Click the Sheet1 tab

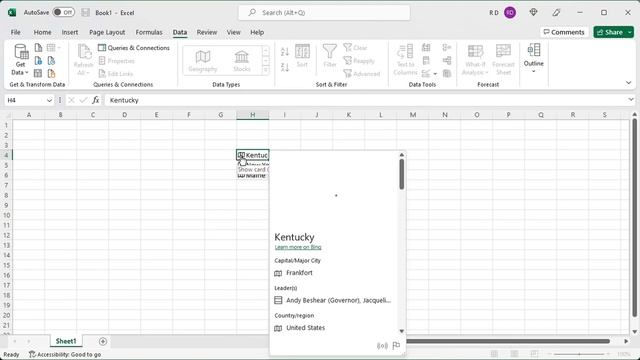[66, 341]
